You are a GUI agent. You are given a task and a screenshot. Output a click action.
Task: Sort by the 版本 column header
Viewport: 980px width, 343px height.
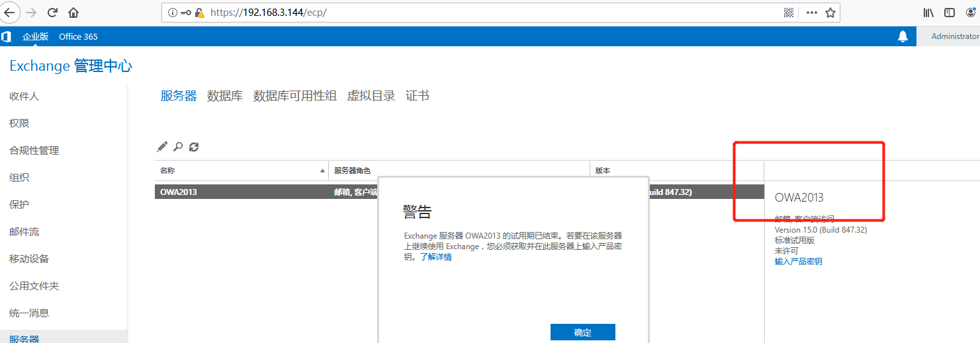[x=676, y=171]
